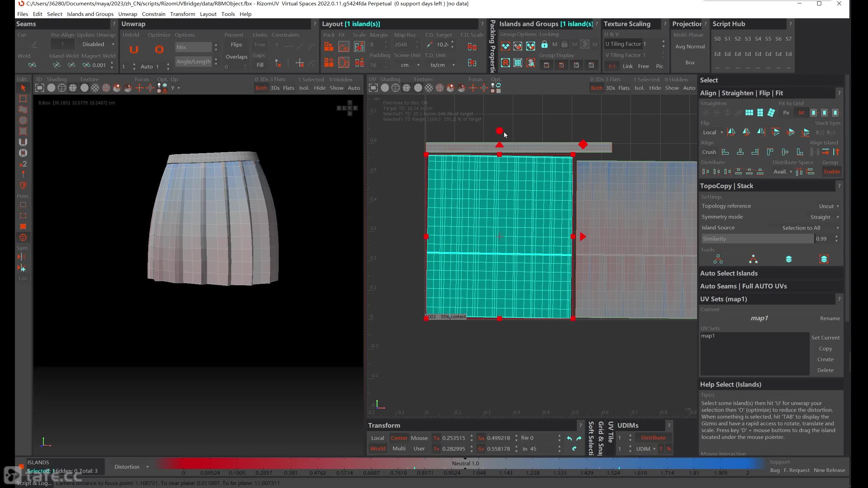Click the redo arrow in Transform panel
Viewport: 868px width, 488px height.
coord(579,438)
